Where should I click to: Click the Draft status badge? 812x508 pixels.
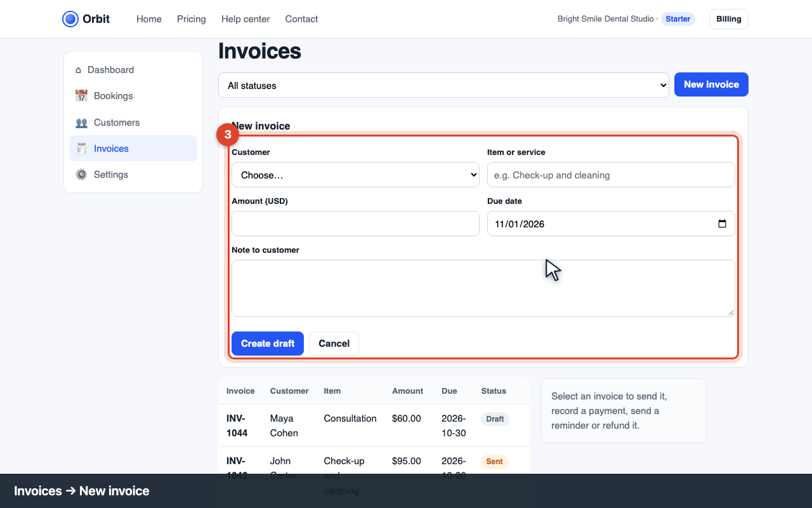495,419
